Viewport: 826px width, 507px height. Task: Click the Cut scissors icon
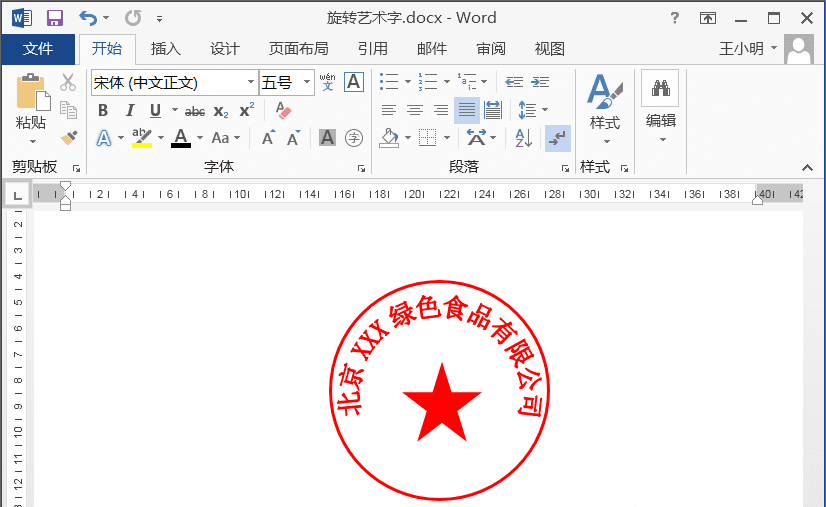(68, 82)
